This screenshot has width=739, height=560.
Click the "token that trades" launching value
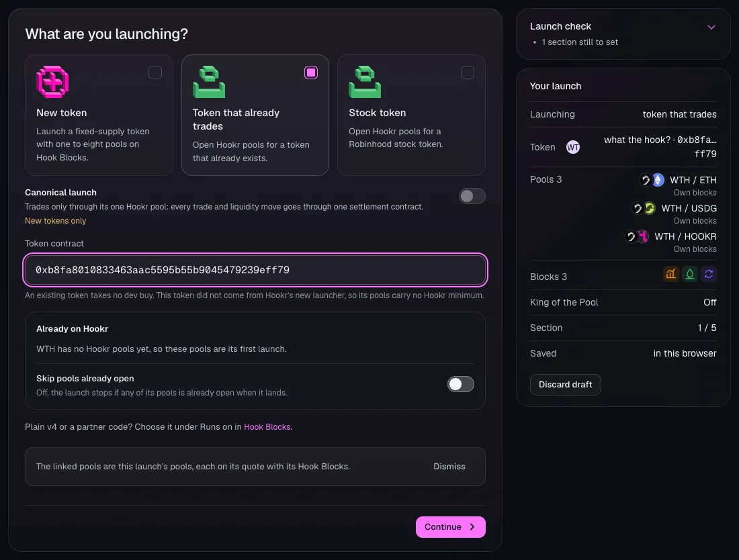680,114
